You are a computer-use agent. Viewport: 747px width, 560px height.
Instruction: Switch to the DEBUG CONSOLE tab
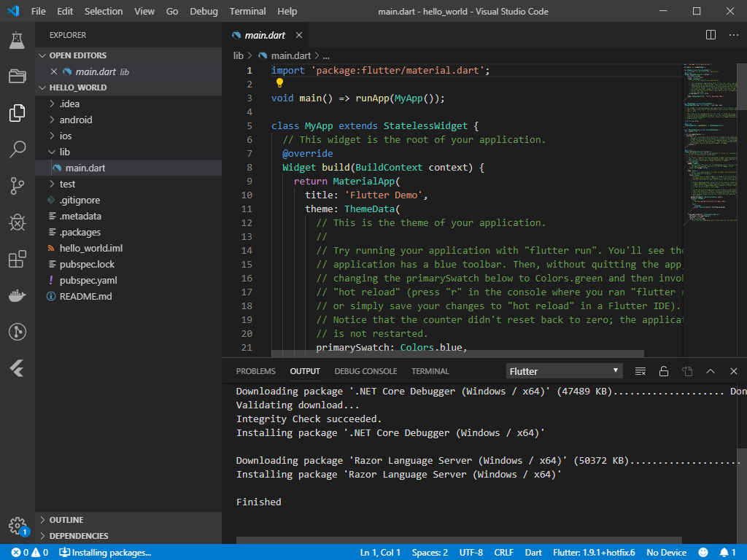(365, 371)
